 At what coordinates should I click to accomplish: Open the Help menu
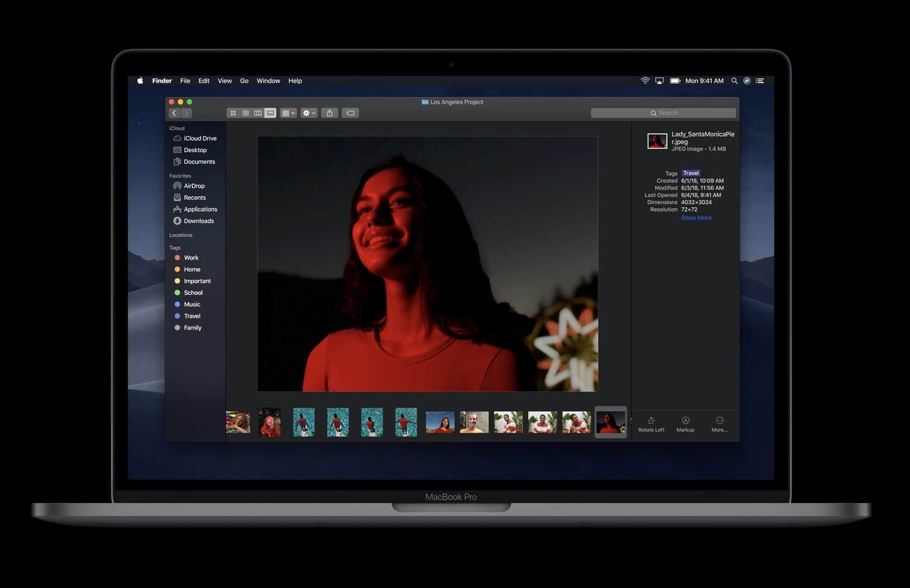click(295, 81)
